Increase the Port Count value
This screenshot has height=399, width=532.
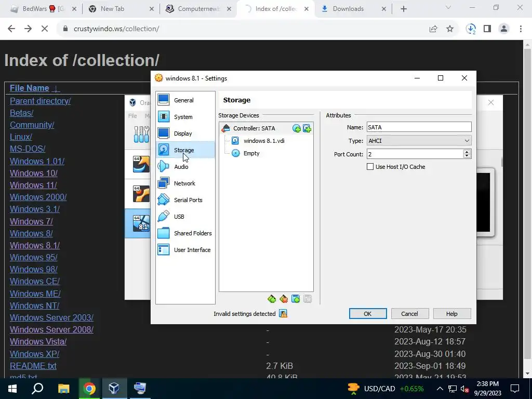467,152
